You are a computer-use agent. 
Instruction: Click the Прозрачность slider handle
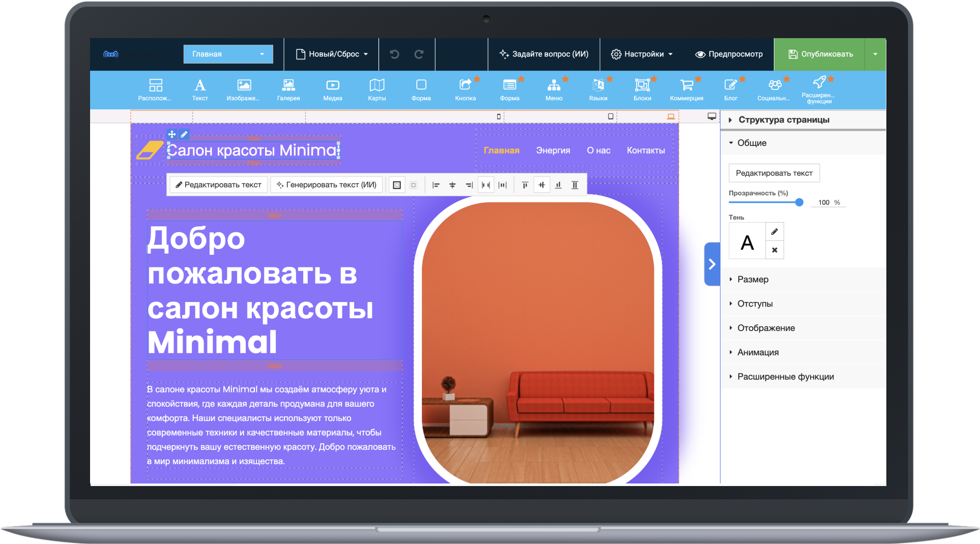799,202
